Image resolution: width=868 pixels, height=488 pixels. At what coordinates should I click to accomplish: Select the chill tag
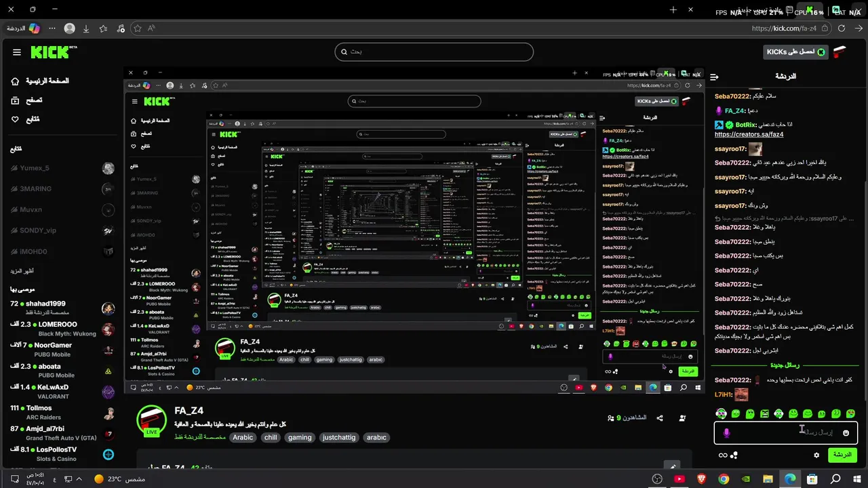[271, 437]
